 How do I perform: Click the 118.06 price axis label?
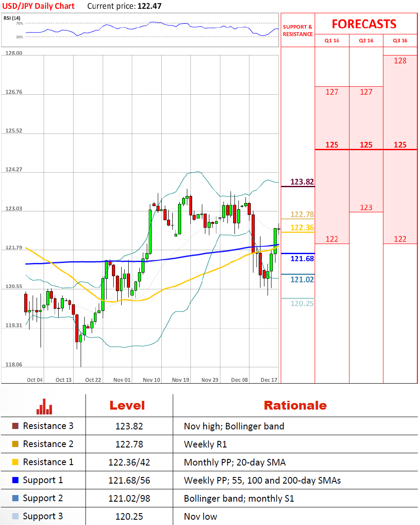pos(14,365)
